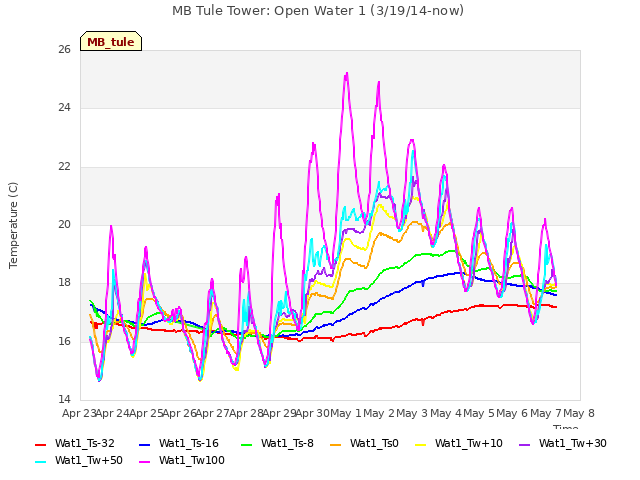Click the May 8 x-axis label
This screenshot has height=480, width=640.
click(579, 413)
